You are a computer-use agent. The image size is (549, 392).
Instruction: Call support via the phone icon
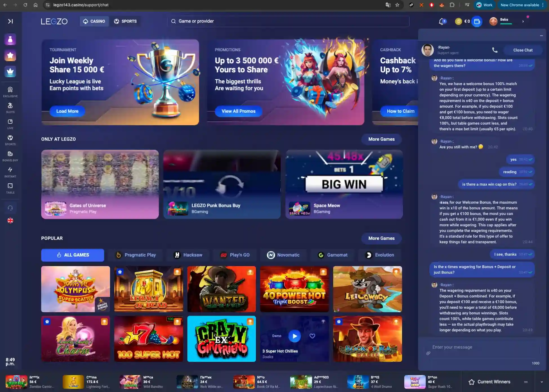[495, 50]
